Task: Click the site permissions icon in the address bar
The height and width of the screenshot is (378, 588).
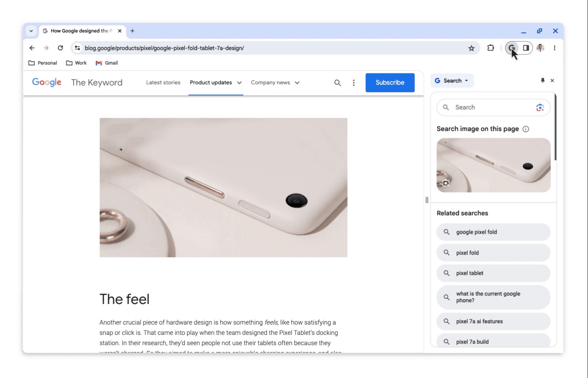Action: click(x=77, y=48)
